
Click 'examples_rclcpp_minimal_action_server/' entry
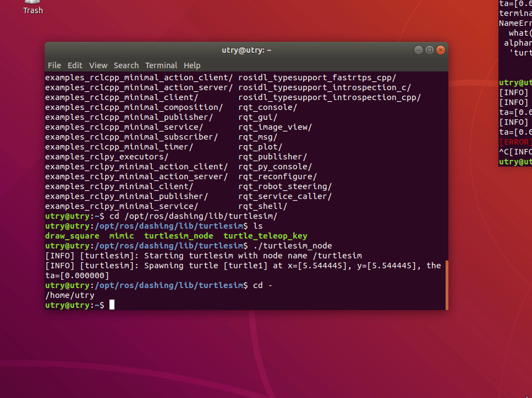(x=139, y=87)
